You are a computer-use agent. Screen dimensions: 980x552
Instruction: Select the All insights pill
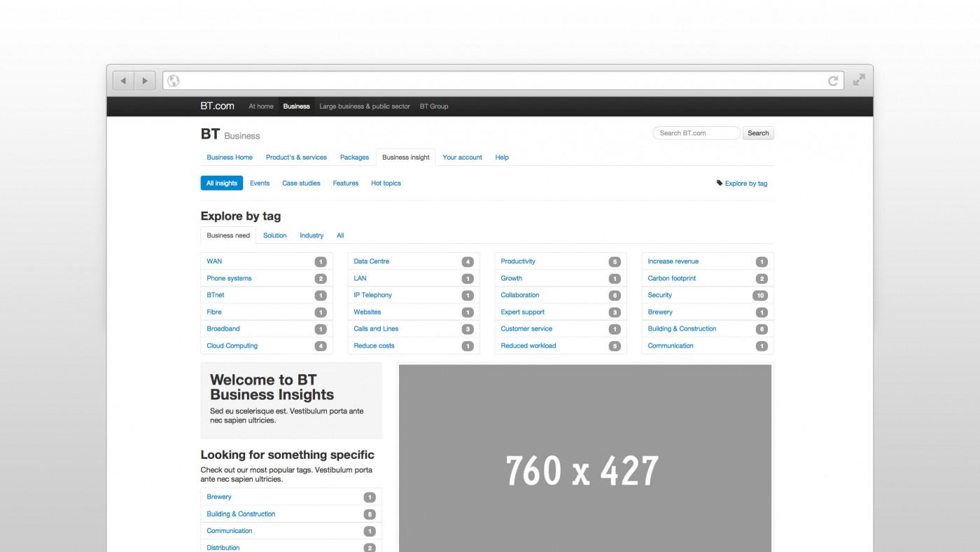pos(222,183)
